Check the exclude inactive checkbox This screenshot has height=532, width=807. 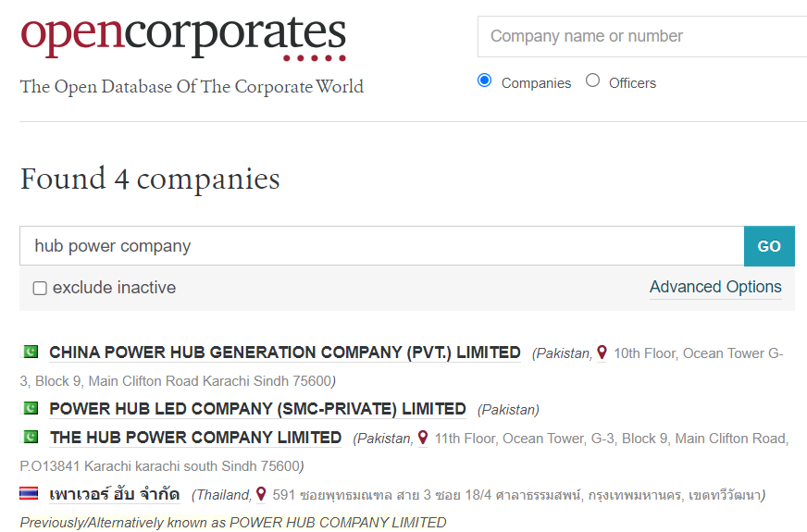tap(40, 288)
